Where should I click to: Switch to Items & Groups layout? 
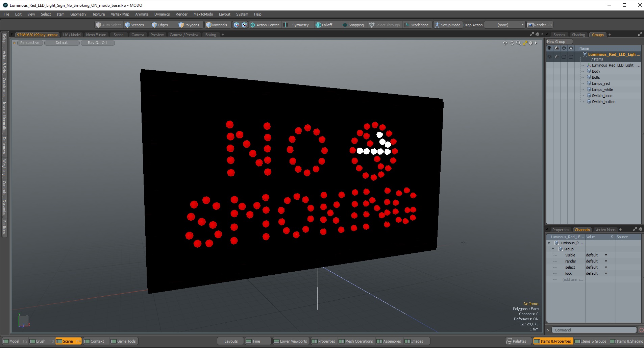tap(591, 341)
